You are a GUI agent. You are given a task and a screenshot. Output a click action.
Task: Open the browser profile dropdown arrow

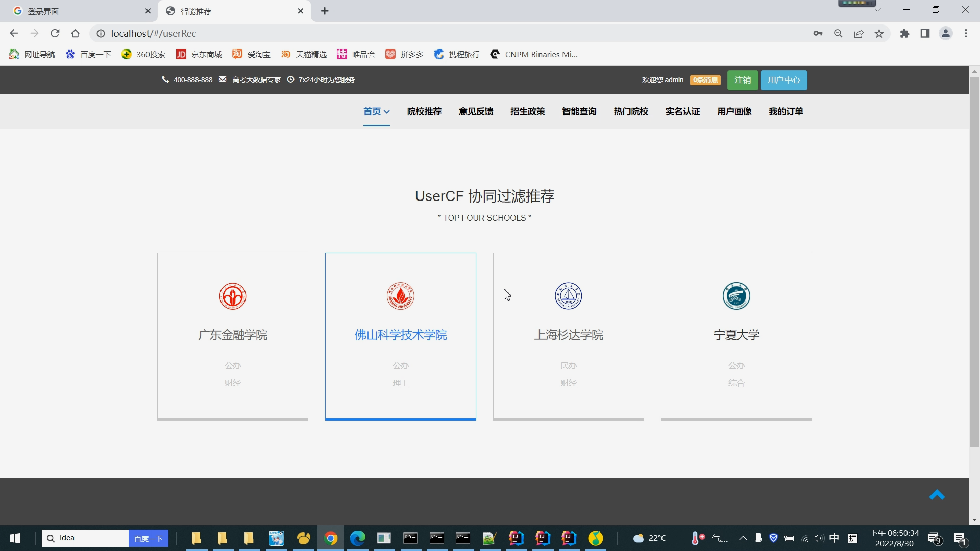[877, 9]
